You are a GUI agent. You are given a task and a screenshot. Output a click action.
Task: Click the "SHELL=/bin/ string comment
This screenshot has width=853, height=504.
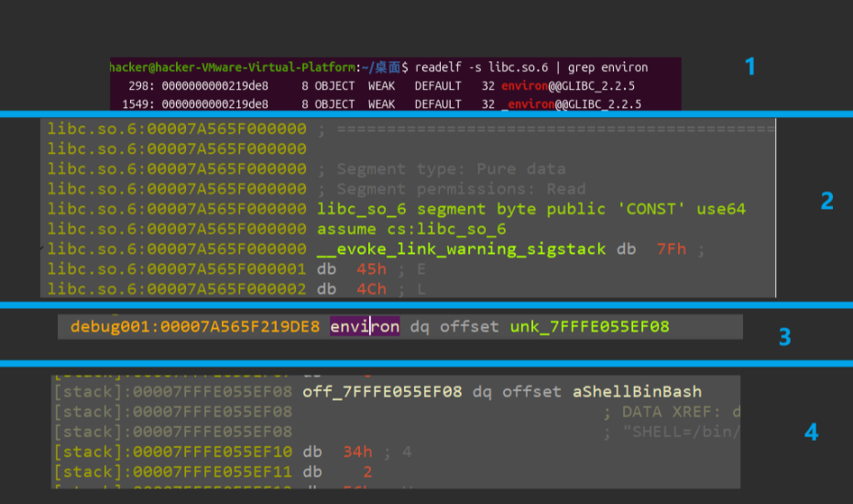(x=682, y=433)
